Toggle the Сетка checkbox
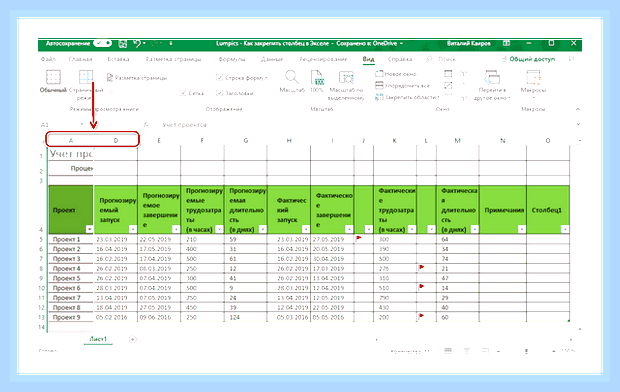The image size is (620, 392). (x=191, y=93)
